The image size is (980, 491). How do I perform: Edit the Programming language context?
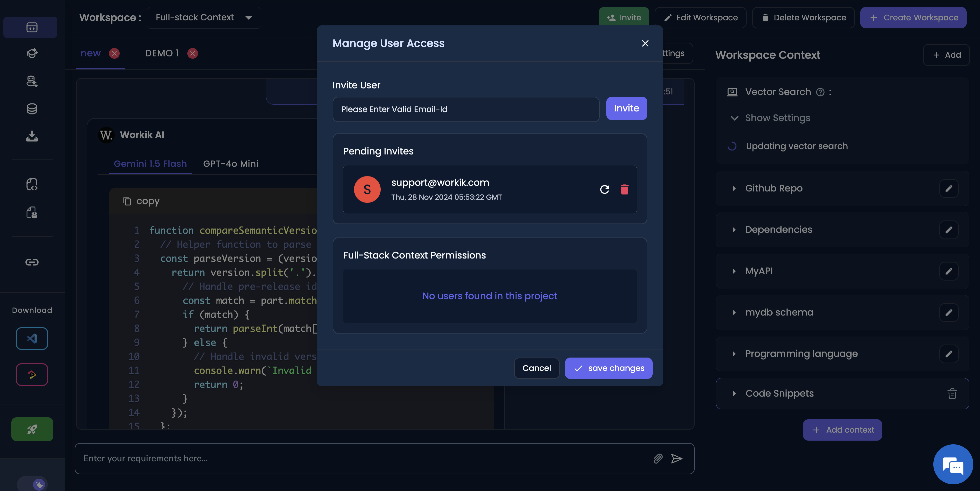(948, 354)
